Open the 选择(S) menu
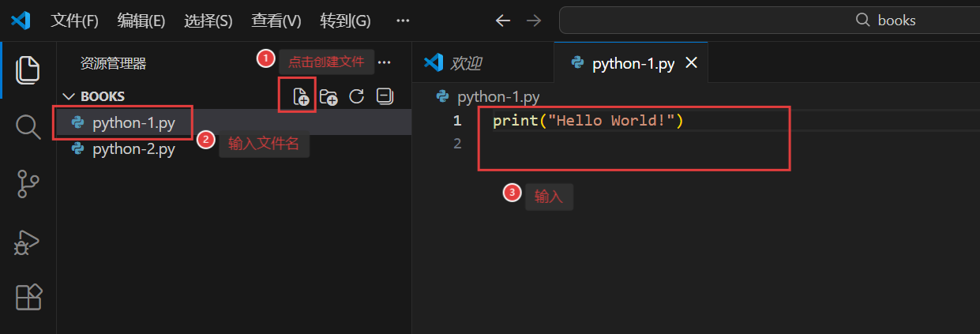Screen dimensions: 980x334 (x=208, y=21)
